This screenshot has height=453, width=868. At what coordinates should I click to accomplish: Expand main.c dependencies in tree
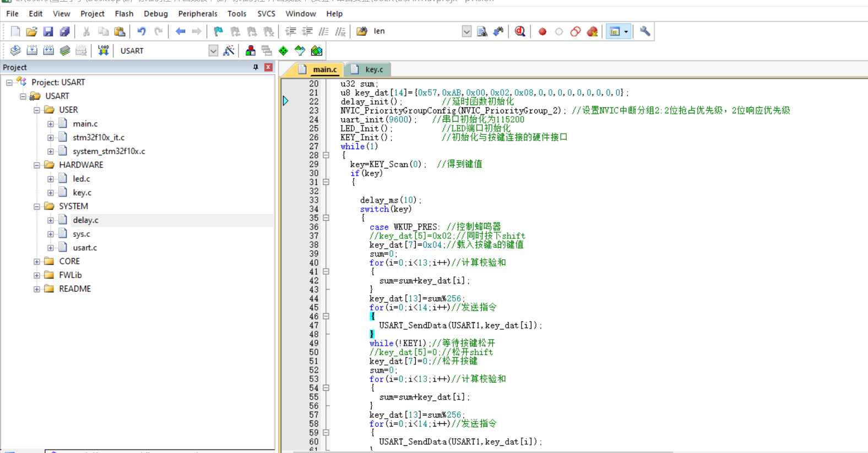pos(51,124)
